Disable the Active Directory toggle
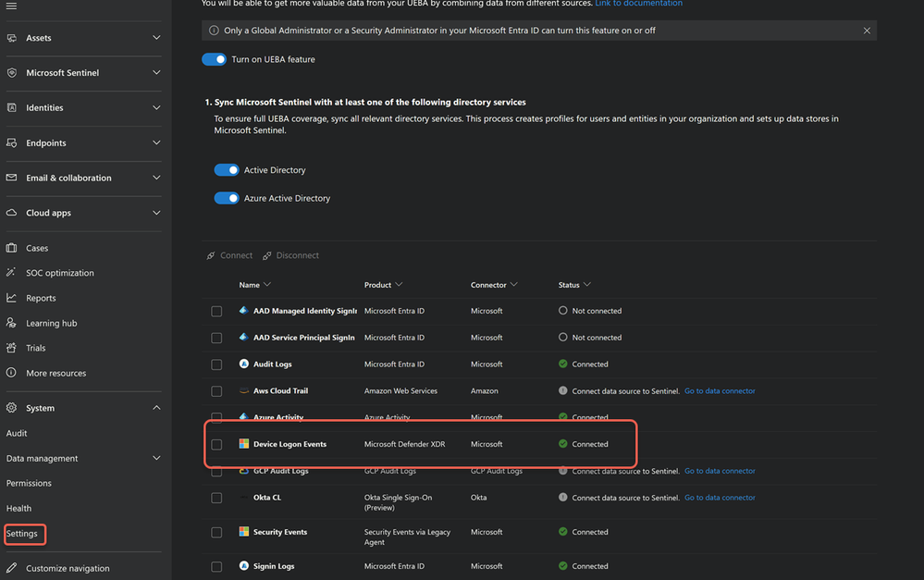The height and width of the screenshot is (580, 924). pyautogui.click(x=227, y=170)
